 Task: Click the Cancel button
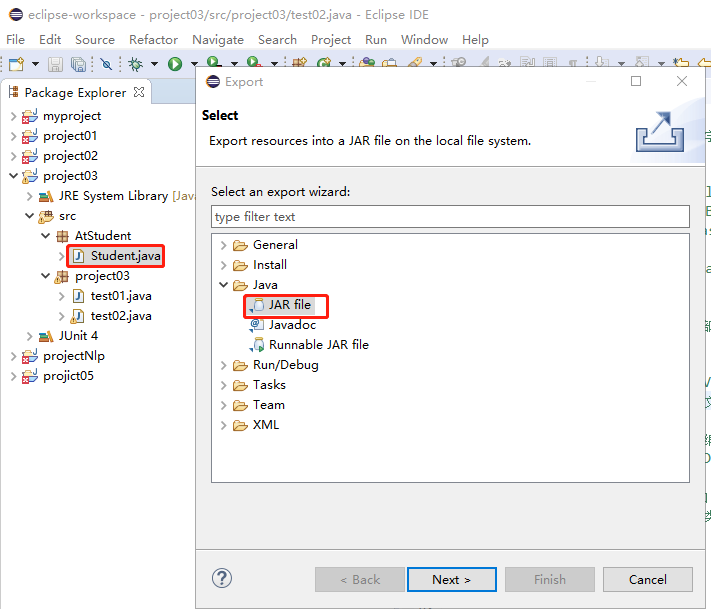click(x=648, y=579)
